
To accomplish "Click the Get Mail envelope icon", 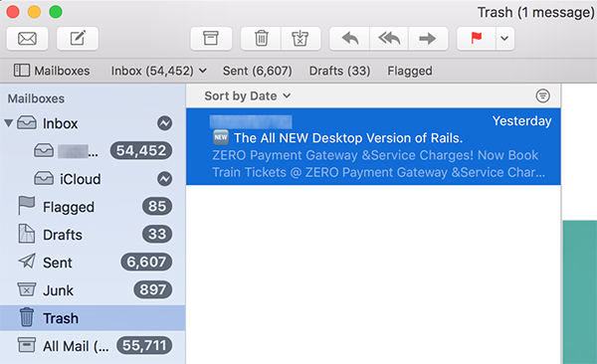I will tap(27, 39).
